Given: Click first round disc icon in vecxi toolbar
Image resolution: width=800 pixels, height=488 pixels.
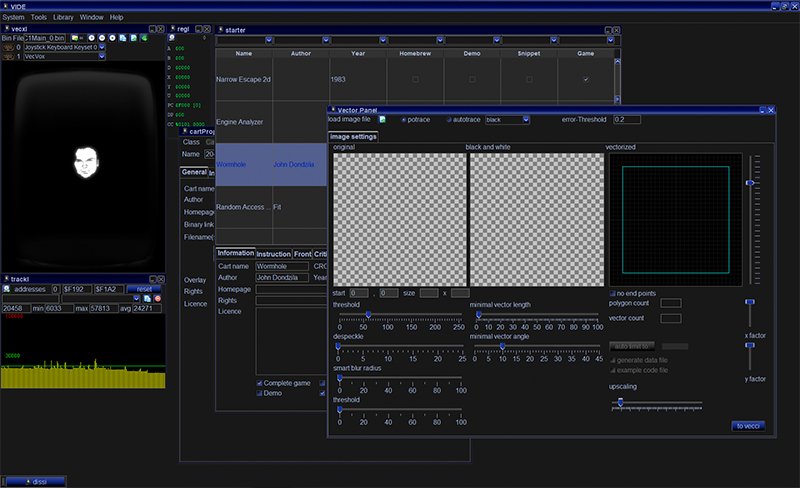Looking at the screenshot, I should pos(92,38).
